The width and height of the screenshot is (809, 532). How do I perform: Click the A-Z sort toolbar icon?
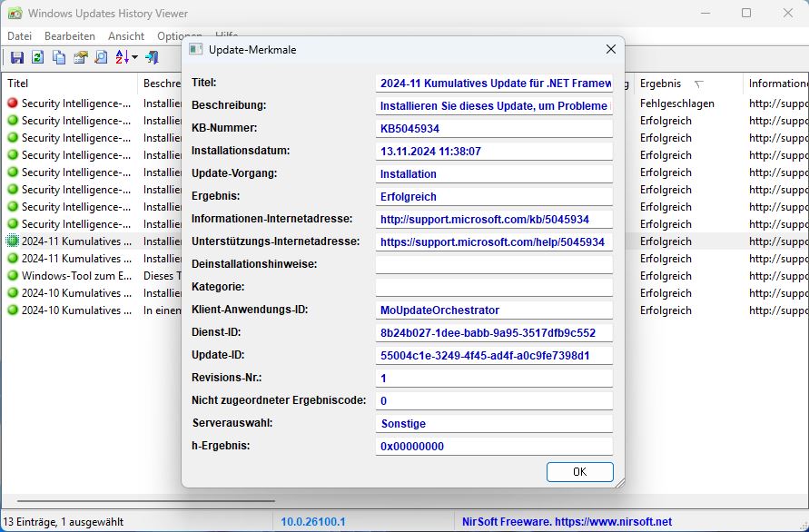pos(122,57)
